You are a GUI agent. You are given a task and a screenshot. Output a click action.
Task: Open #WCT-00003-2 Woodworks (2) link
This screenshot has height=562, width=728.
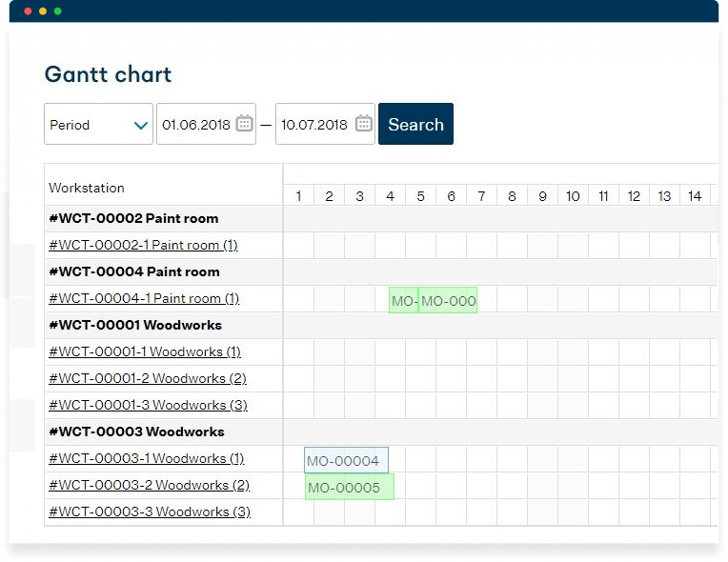149,485
